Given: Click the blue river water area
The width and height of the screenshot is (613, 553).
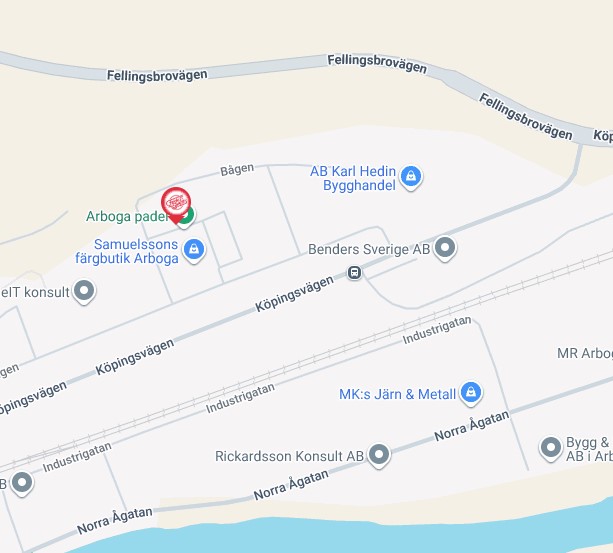Looking at the screenshot, I should [x=352, y=535].
